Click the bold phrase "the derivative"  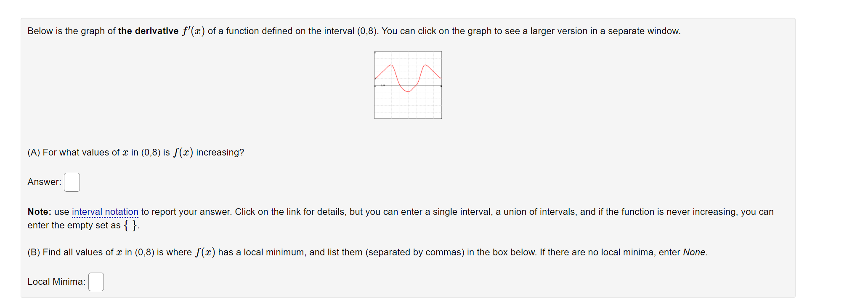click(148, 31)
